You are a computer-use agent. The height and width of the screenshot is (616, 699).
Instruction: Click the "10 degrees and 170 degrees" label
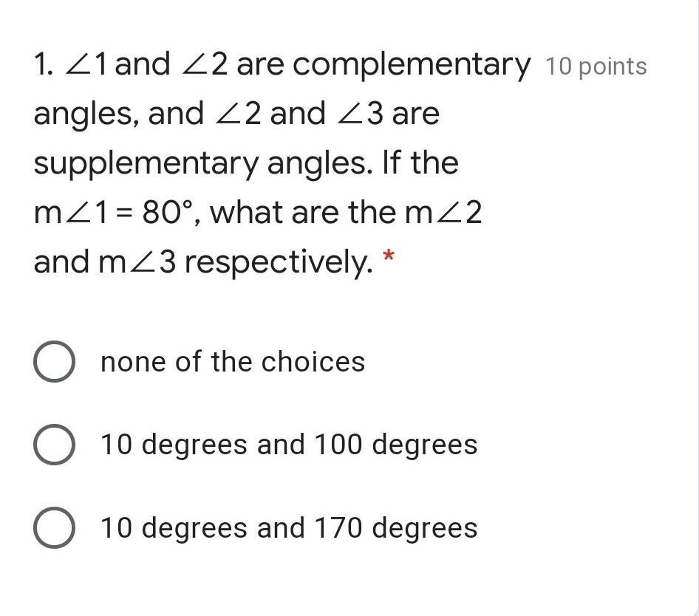[x=289, y=528]
